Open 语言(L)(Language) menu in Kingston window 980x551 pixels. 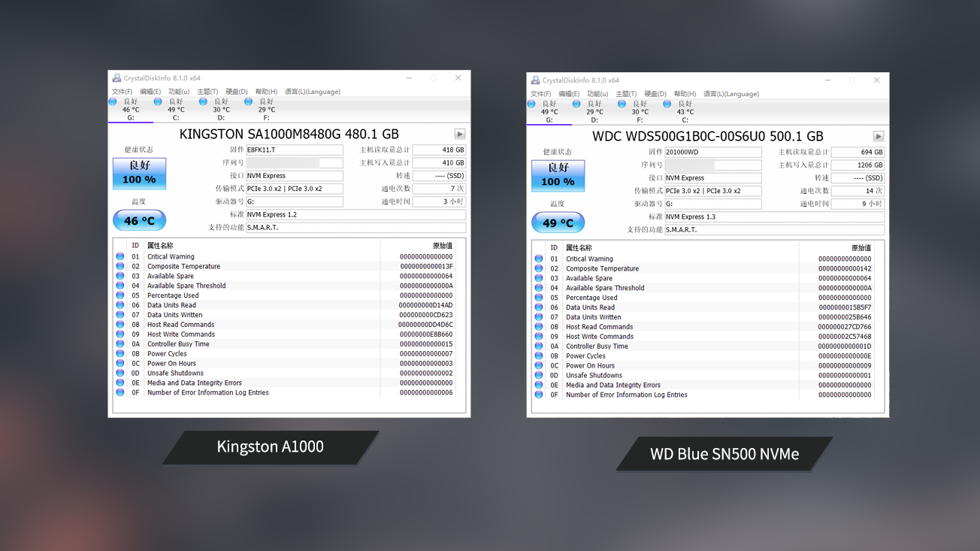coord(313,92)
